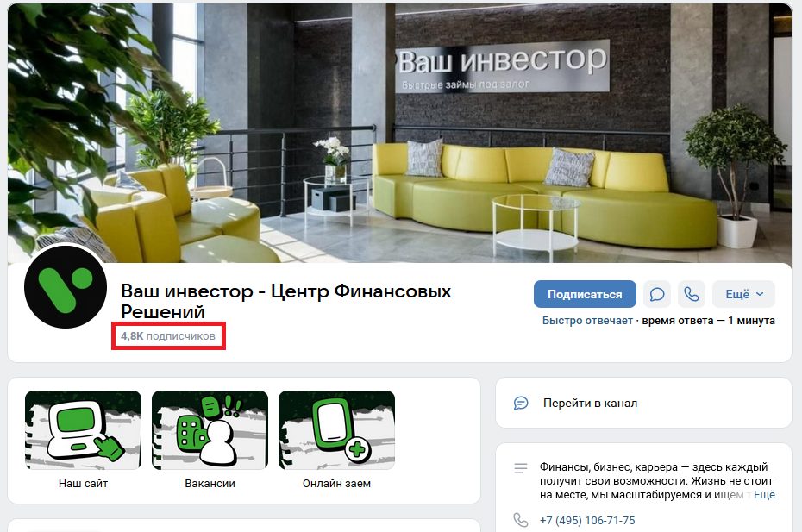This screenshot has width=802, height=532.
Task: Expand the Ещё dropdown menu
Action: click(x=743, y=294)
